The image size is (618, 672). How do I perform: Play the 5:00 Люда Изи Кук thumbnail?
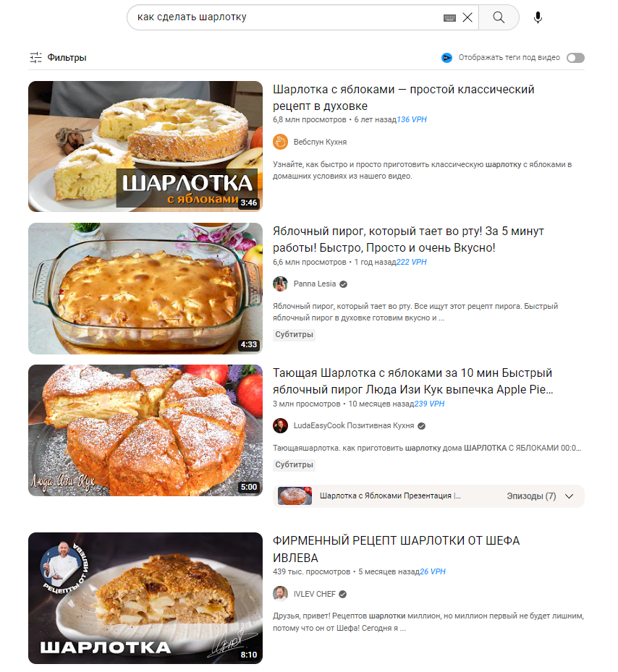pyautogui.click(x=145, y=430)
